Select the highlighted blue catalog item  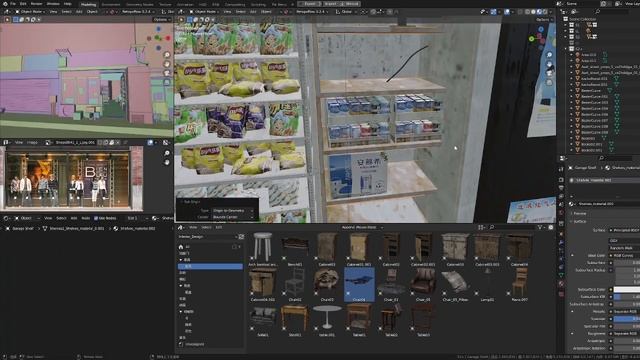[210, 266]
